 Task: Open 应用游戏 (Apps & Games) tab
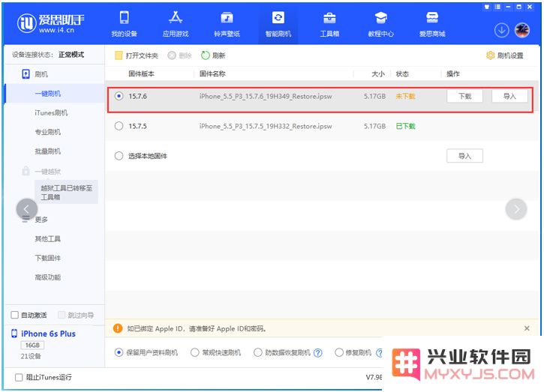click(176, 23)
